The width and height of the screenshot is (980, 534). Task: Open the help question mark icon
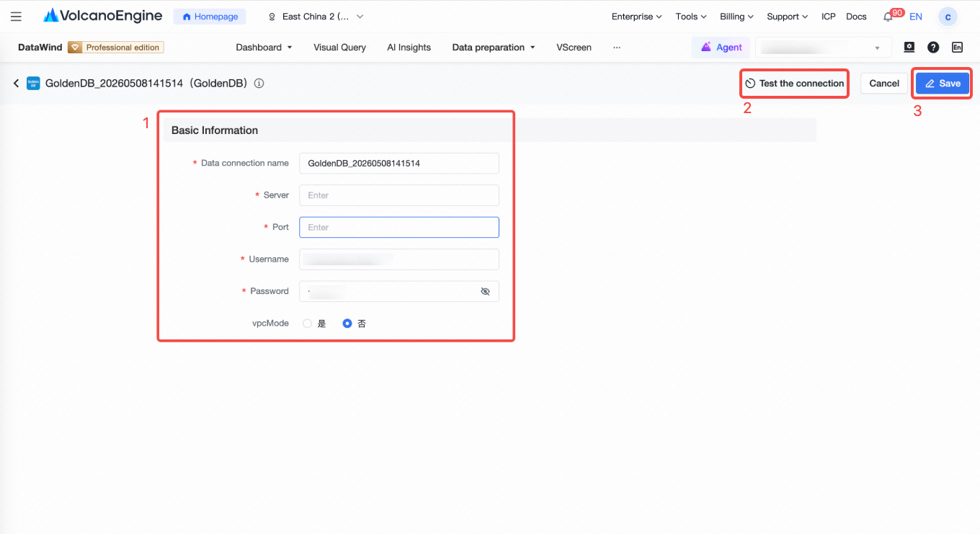933,48
